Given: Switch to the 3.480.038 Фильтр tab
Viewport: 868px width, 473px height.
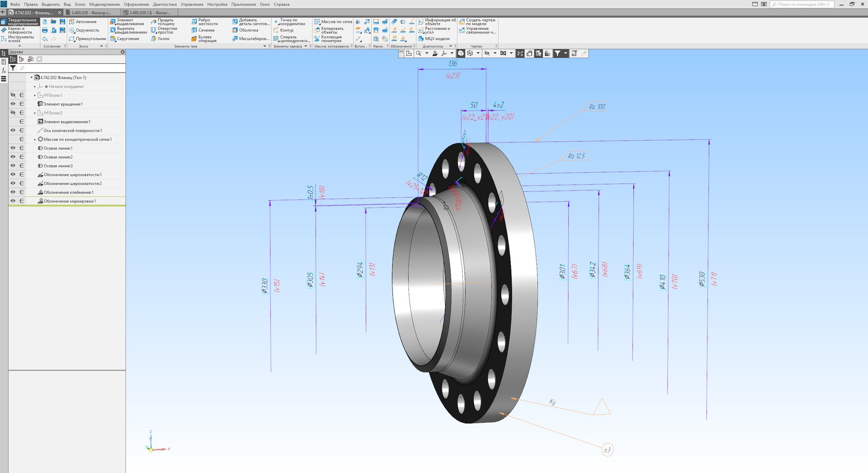Looking at the screenshot, I should (91, 13).
